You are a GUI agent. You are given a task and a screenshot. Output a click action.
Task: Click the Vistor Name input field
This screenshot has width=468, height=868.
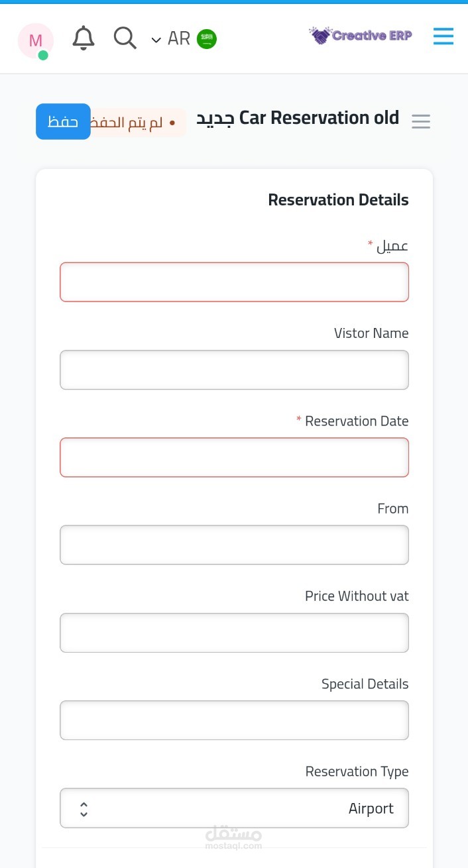click(234, 370)
